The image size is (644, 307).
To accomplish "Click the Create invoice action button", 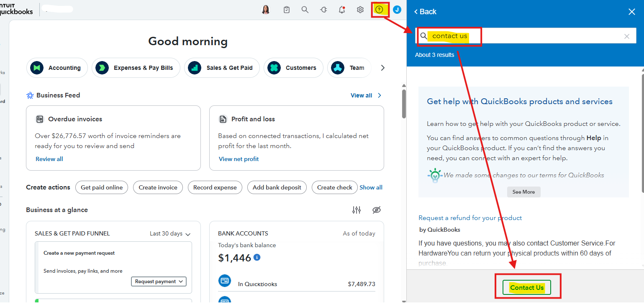I will click(x=158, y=187).
